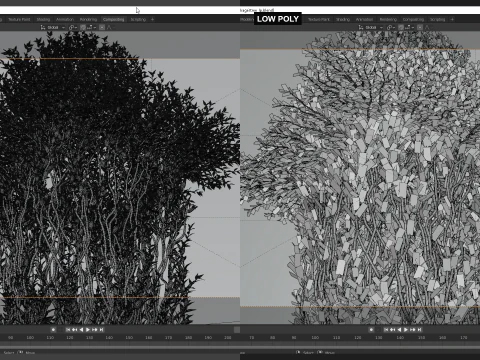The height and width of the screenshot is (360, 480).
Task: Select Rendering tab in right window
Action: (x=388, y=19)
